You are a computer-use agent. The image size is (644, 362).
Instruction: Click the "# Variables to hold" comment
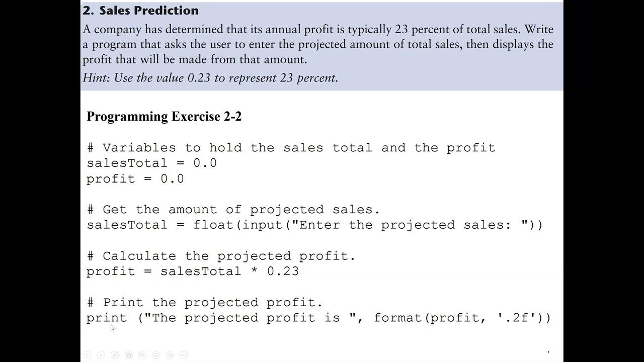[x=291, y=148]
